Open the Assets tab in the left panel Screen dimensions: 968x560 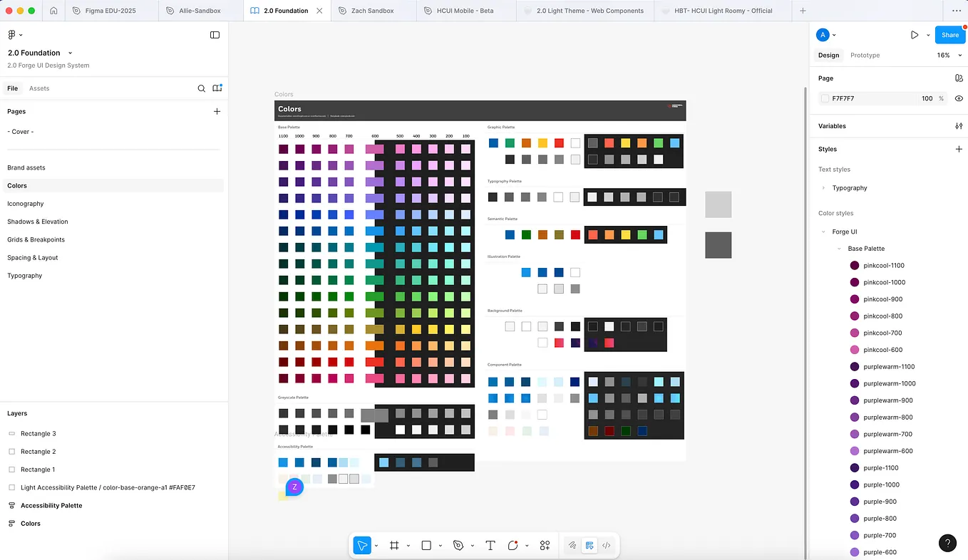39,88
